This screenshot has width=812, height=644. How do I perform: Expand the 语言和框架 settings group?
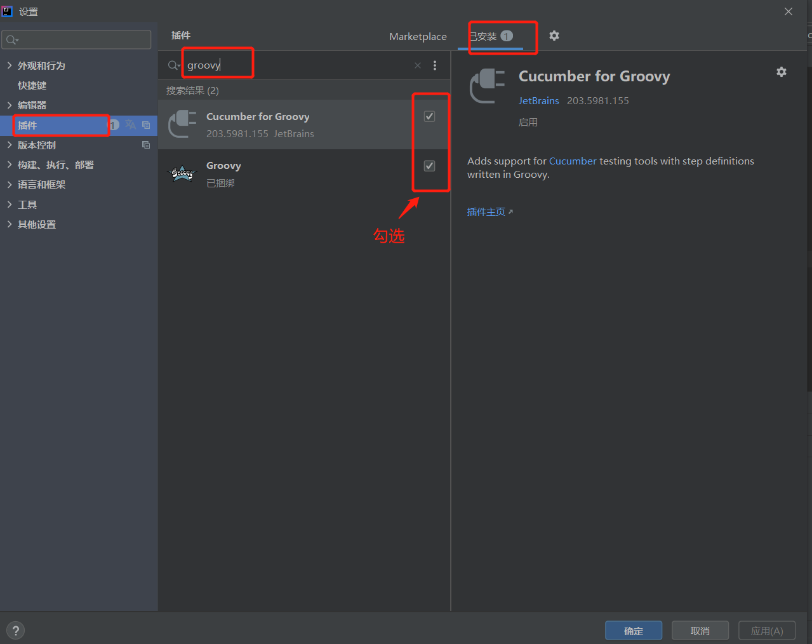tap(9, 184)
